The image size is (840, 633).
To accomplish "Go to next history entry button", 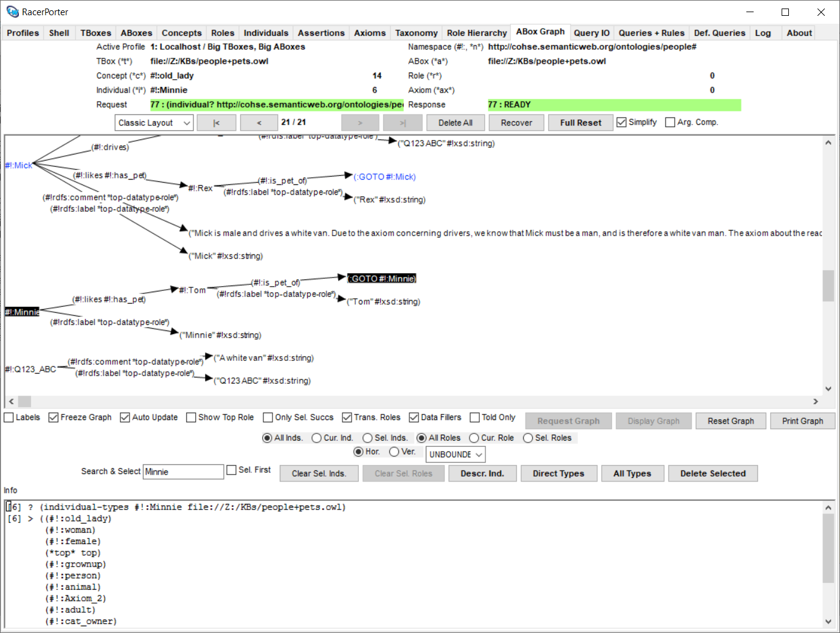I will (x=360, y=122).
